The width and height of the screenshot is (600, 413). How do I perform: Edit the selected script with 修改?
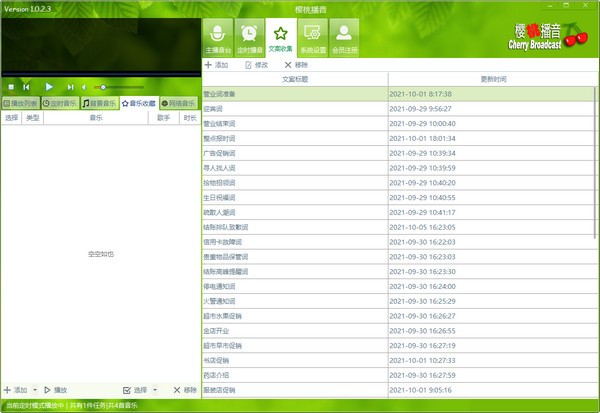tap(256, 65)
